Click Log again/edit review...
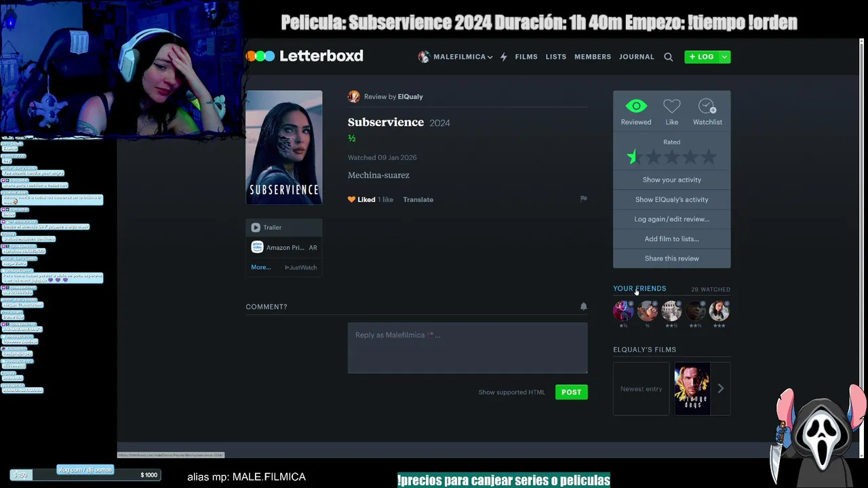 click(x=672, y=219)
